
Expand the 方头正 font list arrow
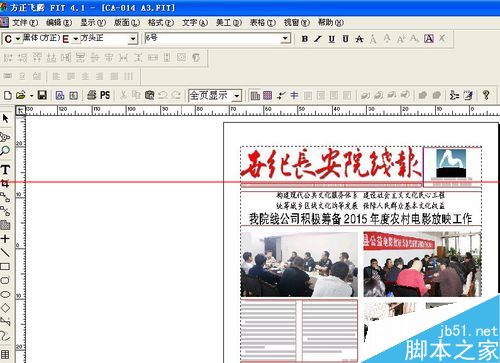point(133,39)
